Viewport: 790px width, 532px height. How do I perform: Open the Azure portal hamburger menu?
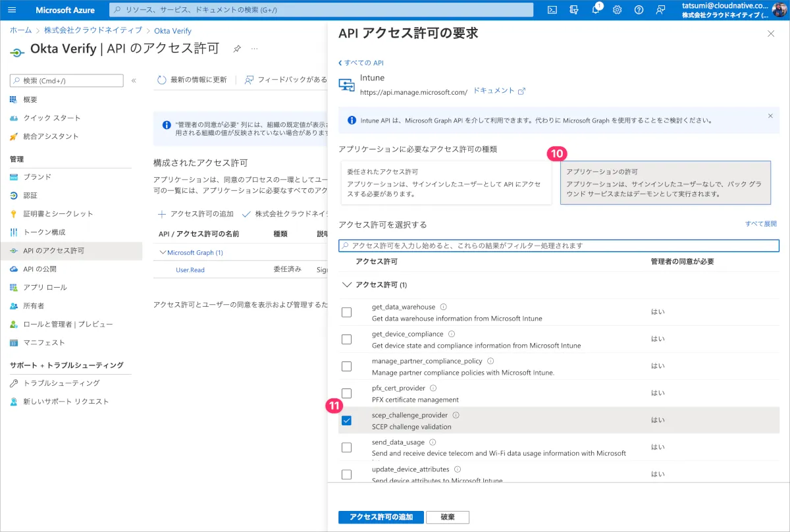coord(12,10)
